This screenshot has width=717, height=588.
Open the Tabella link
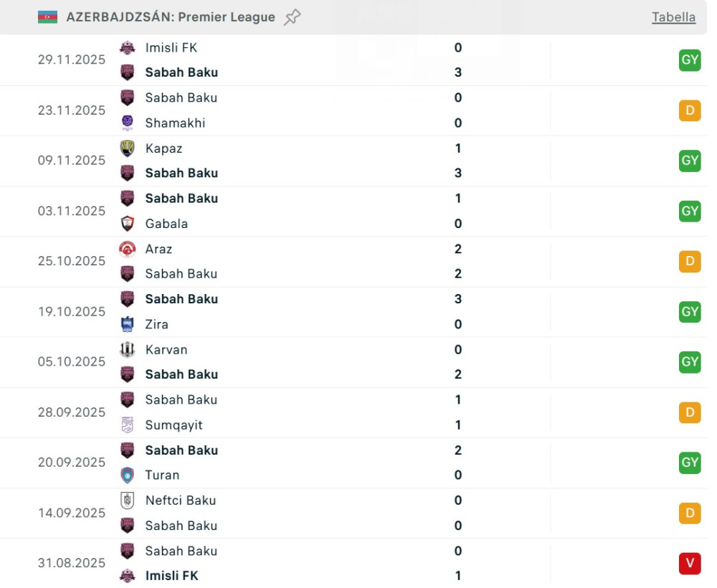click(673, 17)
